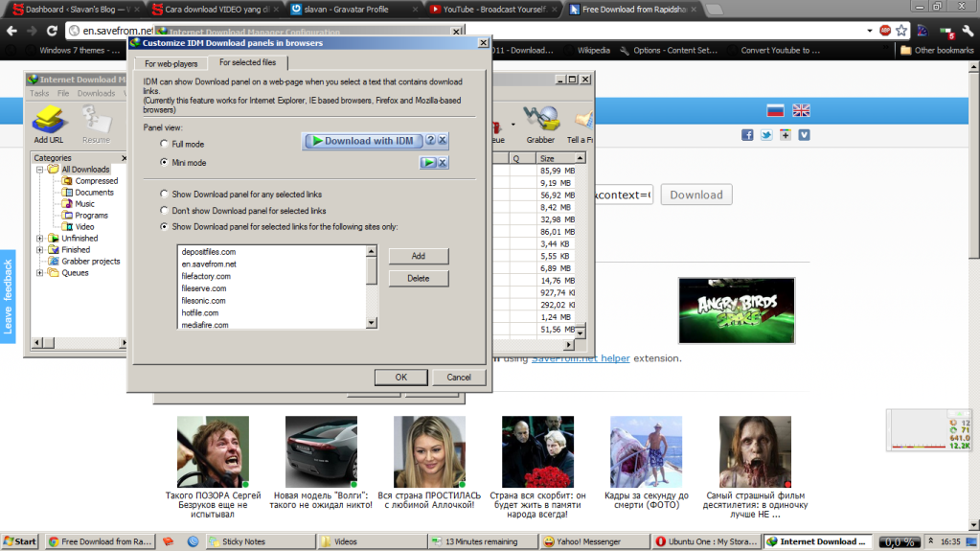This screenshot has width=980, height=551.
Task: Select en.savefrom.net in the sites list
Action: [209, 264]
